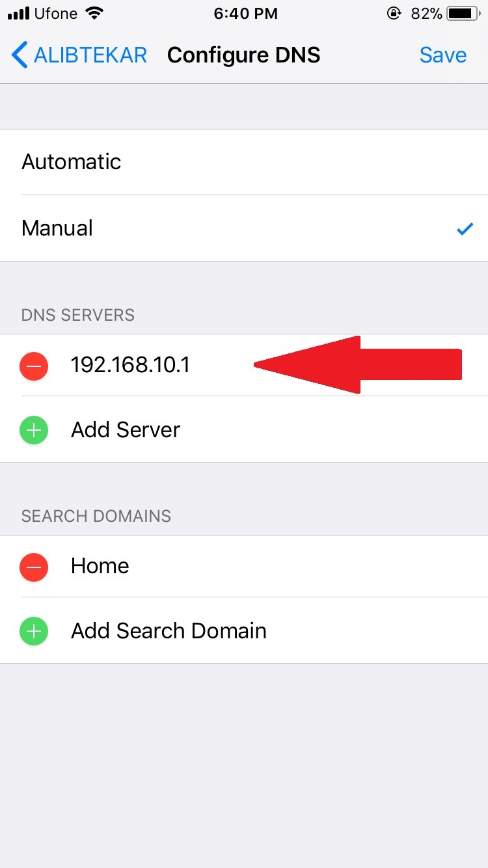Image resolution: width=488 pixels, height=868 pixels.
Task: Tap the cellular signal bars icon
Action: tap(19, 14)
